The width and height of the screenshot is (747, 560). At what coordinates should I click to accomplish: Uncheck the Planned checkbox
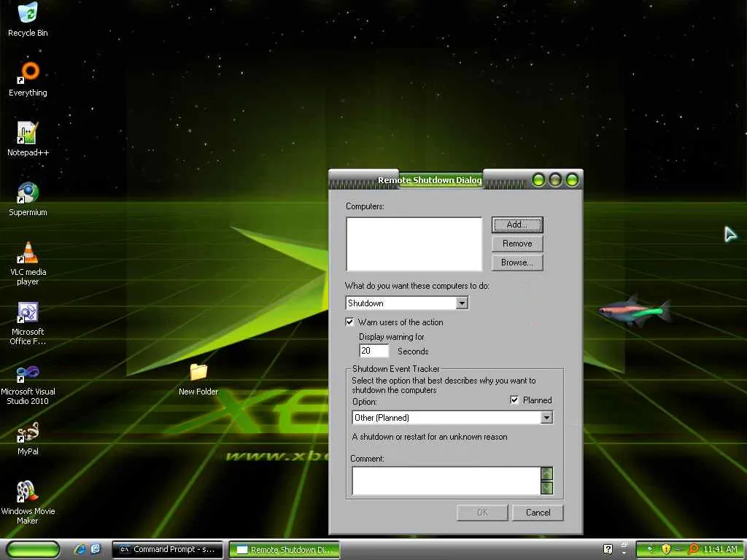coord(514,400)
